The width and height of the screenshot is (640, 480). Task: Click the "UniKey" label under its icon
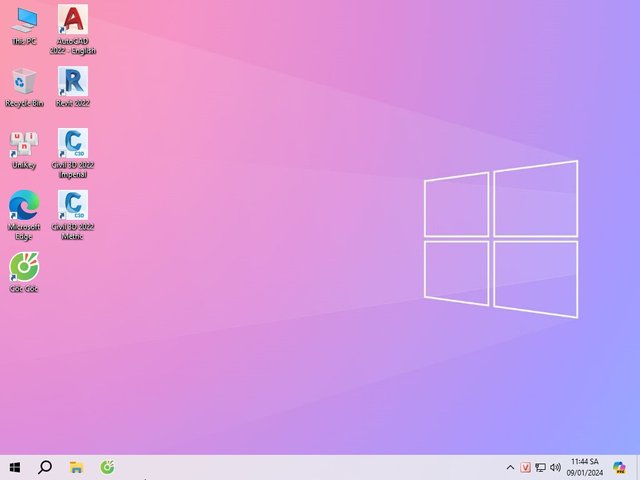[24, 165]
